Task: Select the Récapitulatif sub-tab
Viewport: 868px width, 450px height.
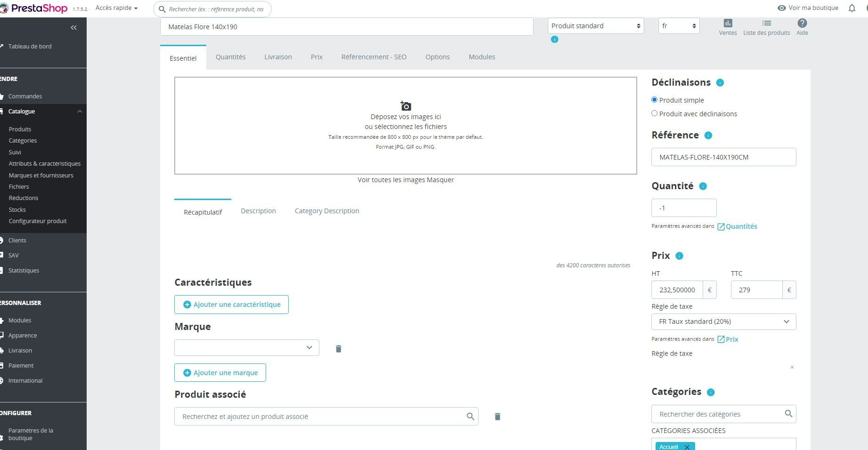Action: [x=203, y=212]
